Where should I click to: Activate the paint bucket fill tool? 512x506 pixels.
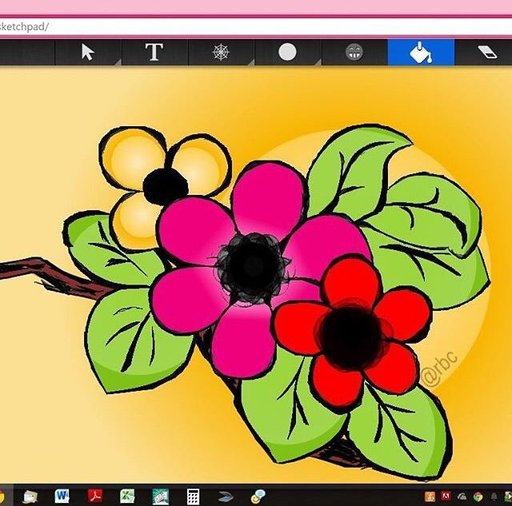click(x=421, y=52)
